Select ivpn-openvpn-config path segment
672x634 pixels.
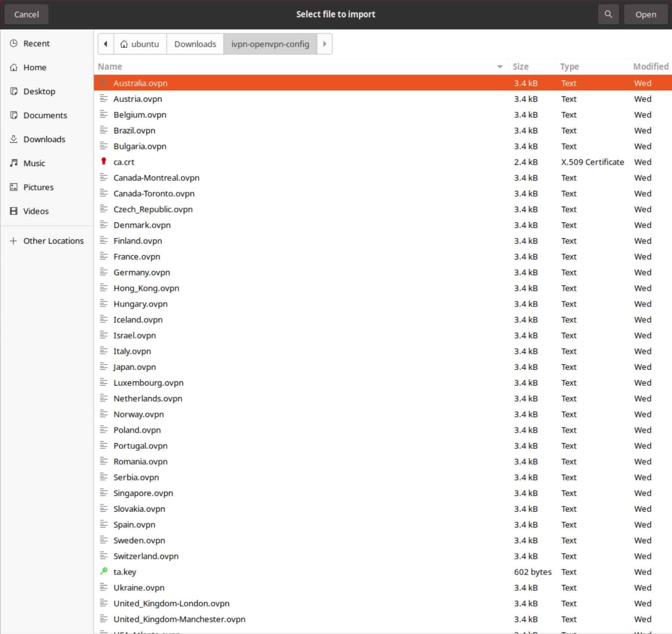tap(270, 44)
